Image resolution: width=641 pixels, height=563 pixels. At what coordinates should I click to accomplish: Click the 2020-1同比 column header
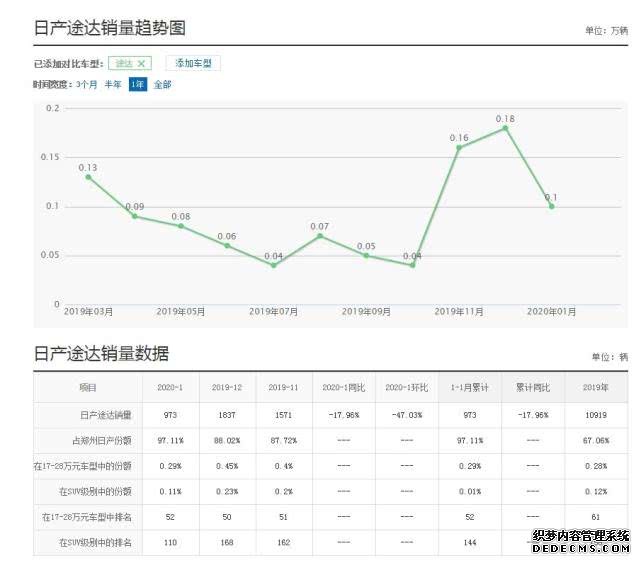click(344, 387)
